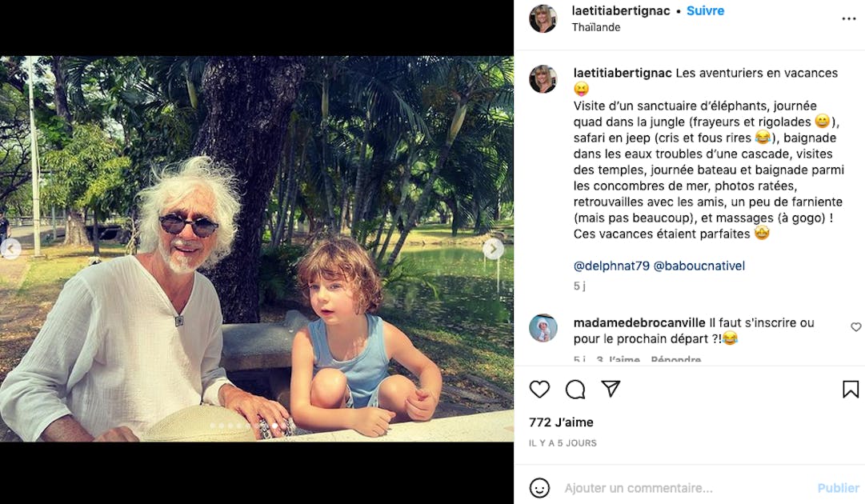Viewport: 865px width, 504px height.
Task: Like the post with the heart icon
Action: click(539, 390)
